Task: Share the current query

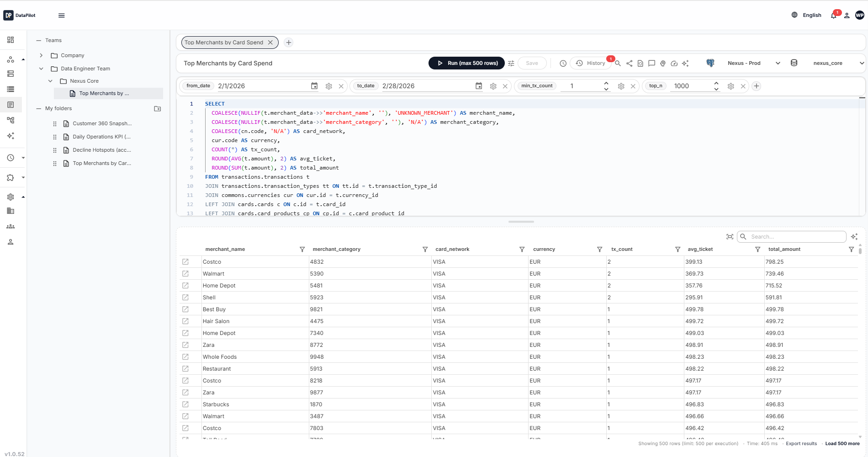Action: click(629, 63)
